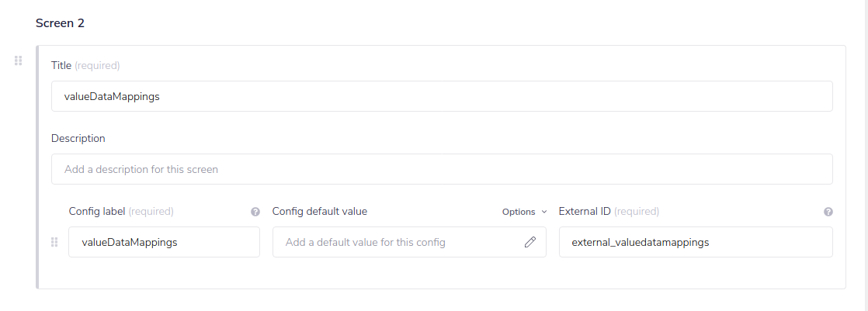Image resolution: width=868 pixels, height=311 pixels.
Task: Click the External ID caption text
Action: click(x=585, y=211)
